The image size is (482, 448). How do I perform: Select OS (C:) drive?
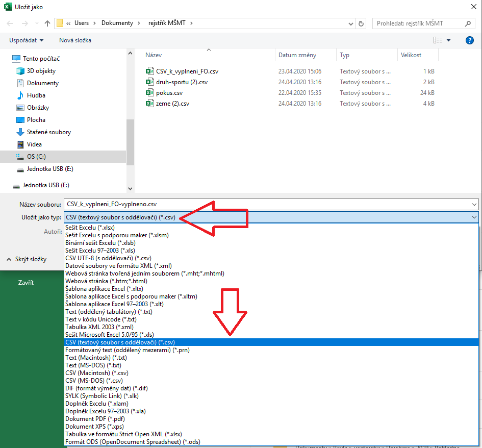pyautogui.click(x=63, y=157)
